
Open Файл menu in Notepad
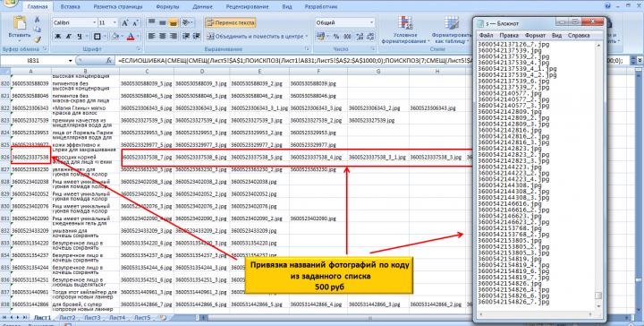(486, 35)
